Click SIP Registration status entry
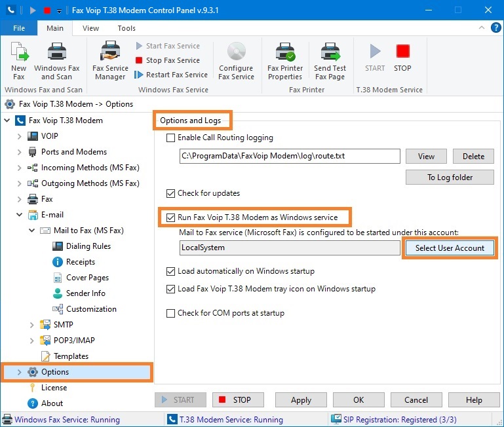 click(394, 420)
